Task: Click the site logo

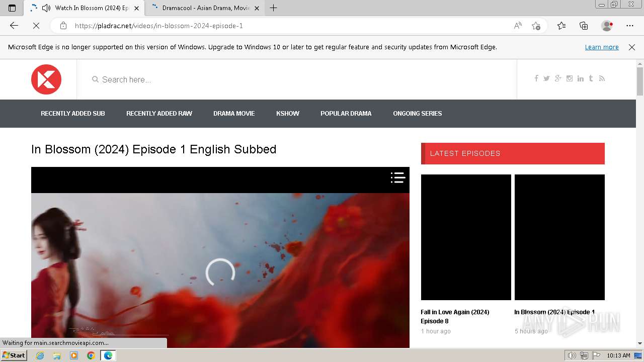Action: point(46,79)
